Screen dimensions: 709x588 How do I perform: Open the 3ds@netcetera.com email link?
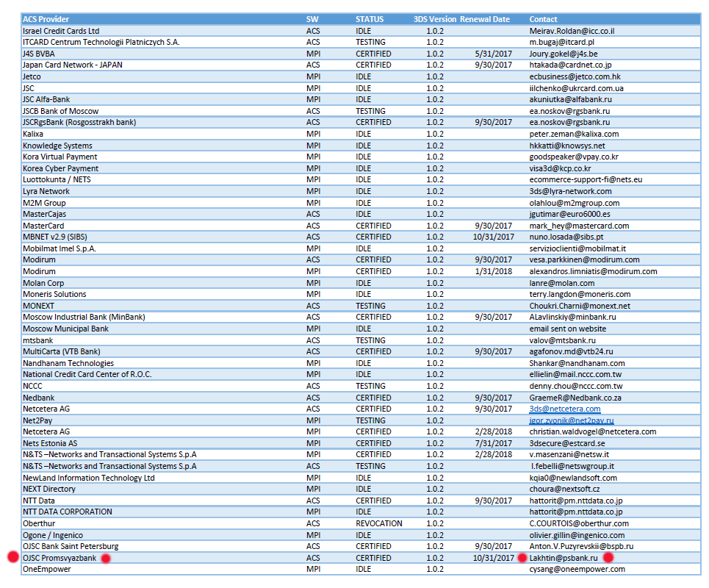point(565,409)
